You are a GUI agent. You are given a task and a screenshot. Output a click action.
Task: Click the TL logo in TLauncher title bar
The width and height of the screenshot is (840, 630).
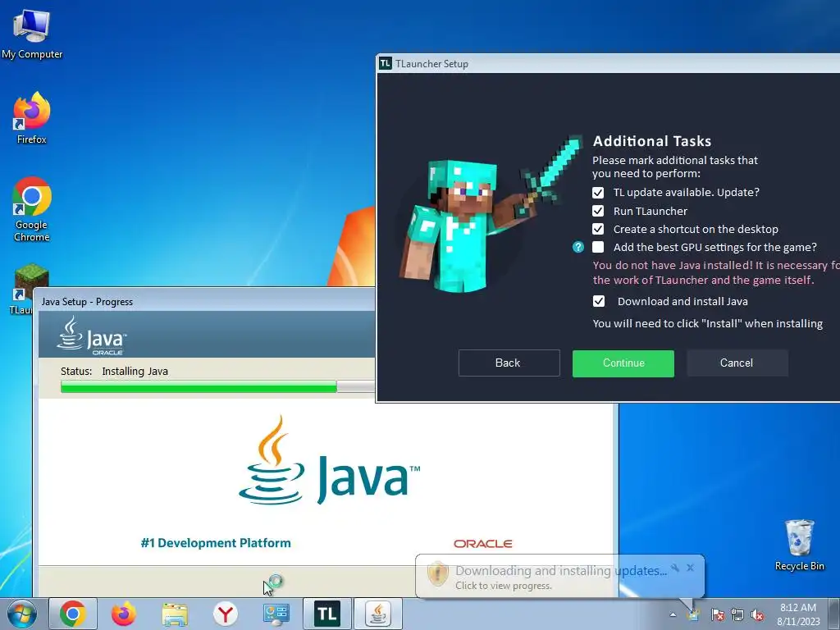(x=386, y=63)
